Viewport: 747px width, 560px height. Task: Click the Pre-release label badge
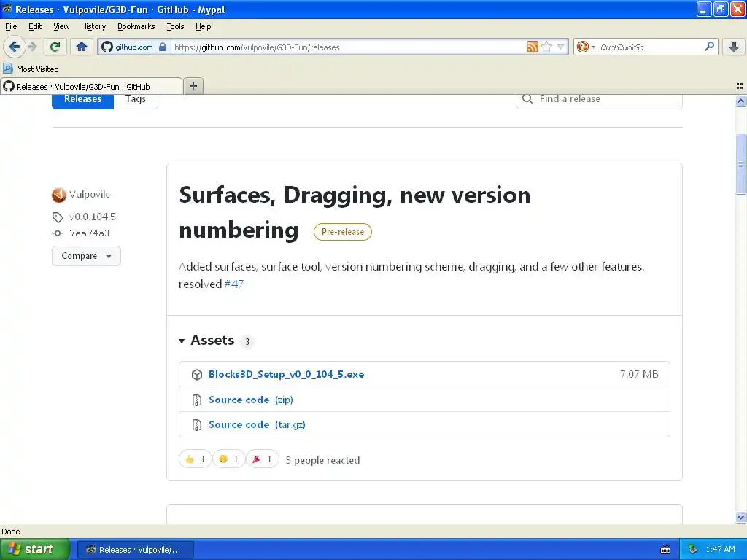click(x=343, y=232)
